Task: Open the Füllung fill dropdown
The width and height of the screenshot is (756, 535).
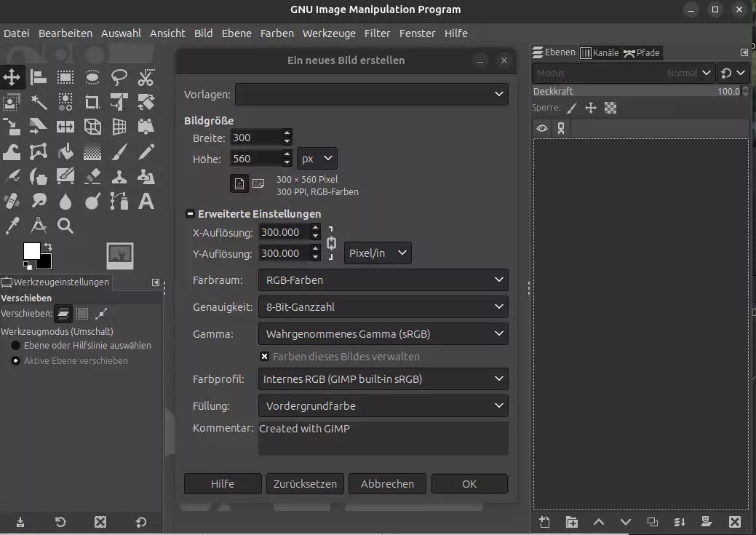Action: (383, 405)
